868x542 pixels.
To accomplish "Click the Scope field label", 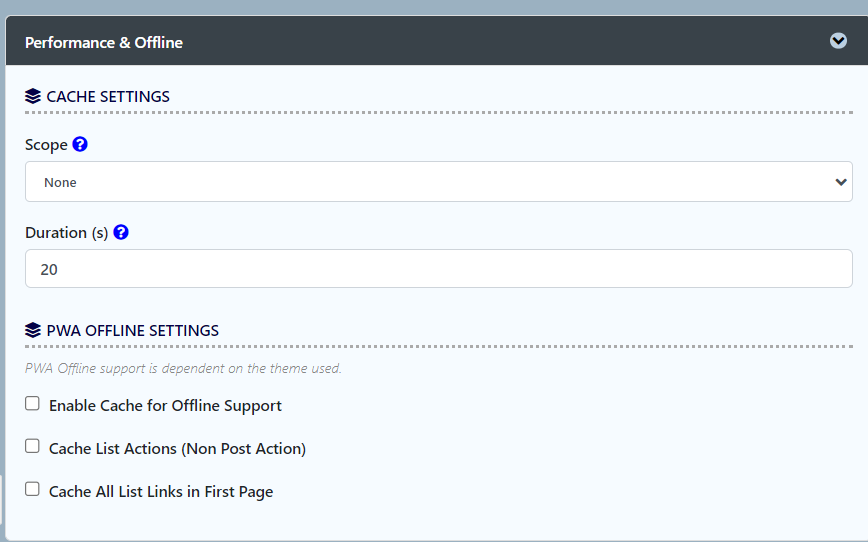I will coord(46,144).
